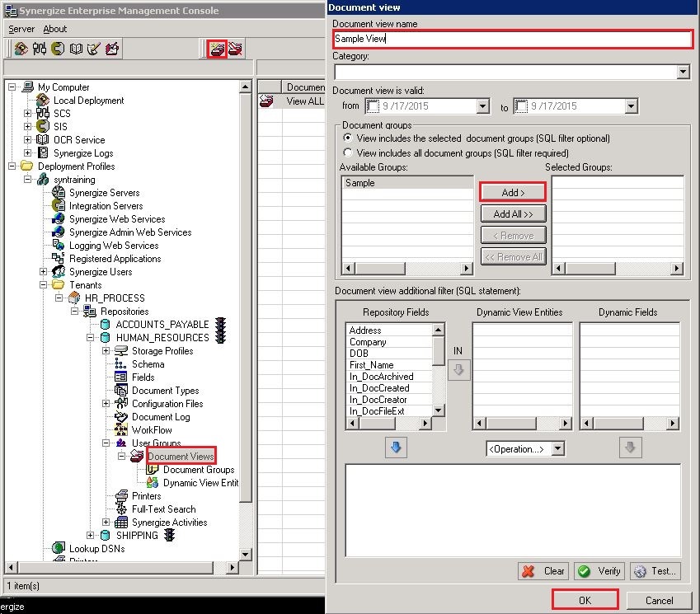
Task: Select In_DocCreated in Repository Fields list
Action: tap(389, 388)
